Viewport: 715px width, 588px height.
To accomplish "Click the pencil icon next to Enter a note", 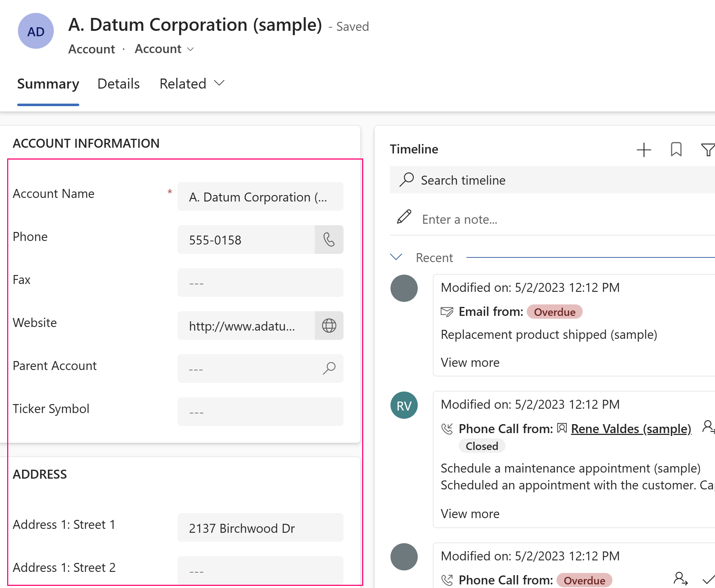I will 404,217.
